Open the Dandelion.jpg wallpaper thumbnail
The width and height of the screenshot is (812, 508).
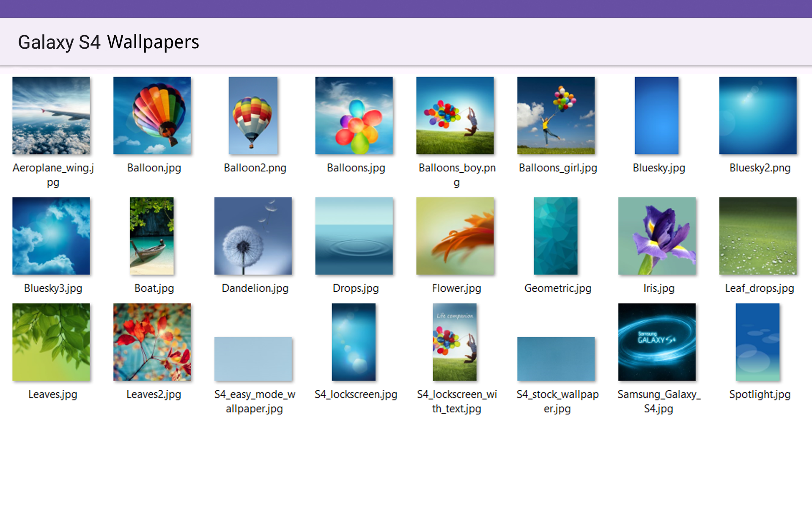[253, 236]
